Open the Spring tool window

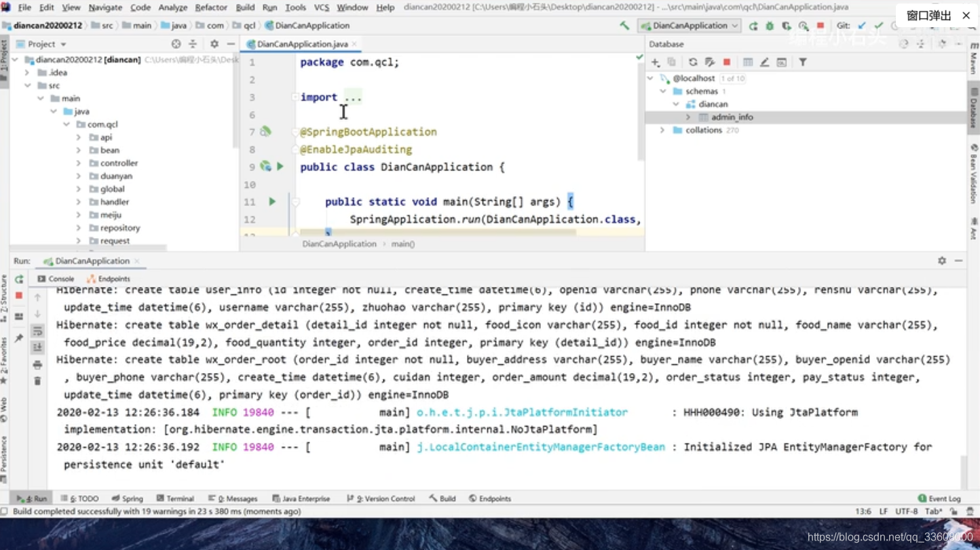tap(128, 498)
